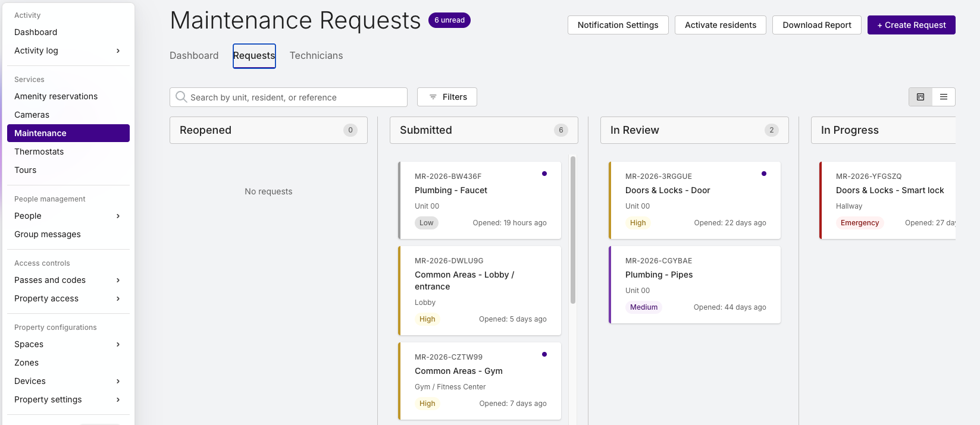
Task: Click the search magnifier icon
Action: tap(181, 97)
